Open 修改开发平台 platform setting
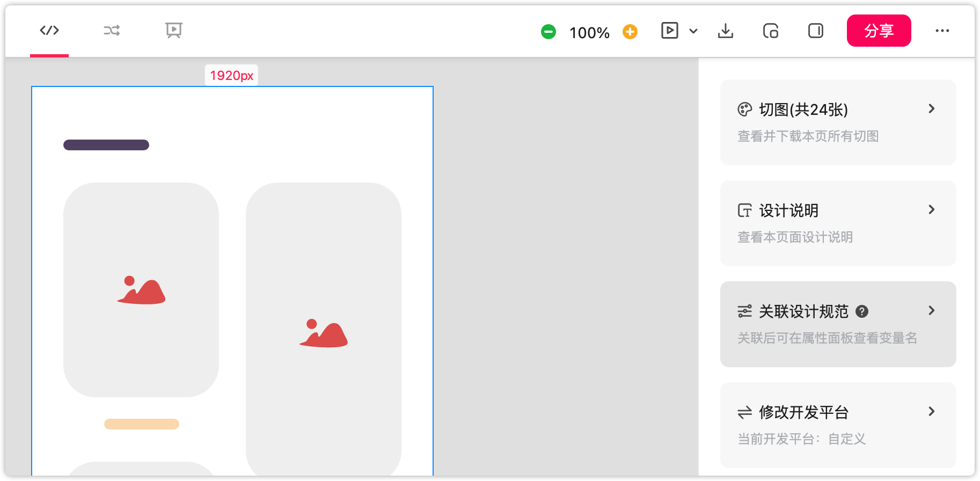 (x=838, y=425)
